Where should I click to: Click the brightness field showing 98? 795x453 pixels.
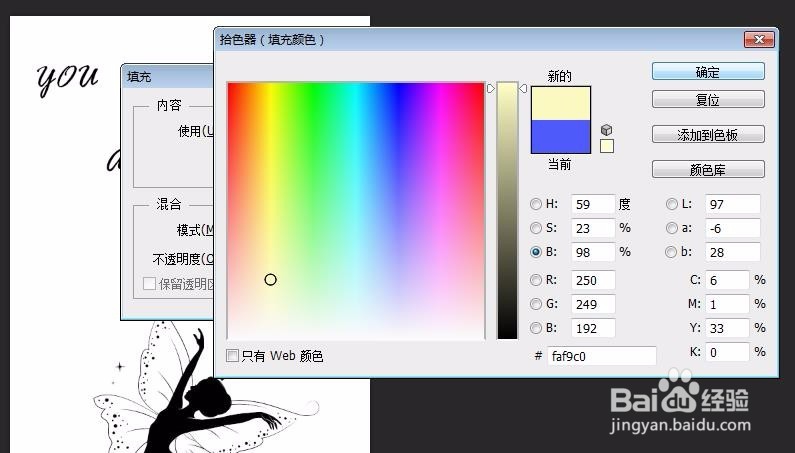pyautogui.click(x=593, y=252)
